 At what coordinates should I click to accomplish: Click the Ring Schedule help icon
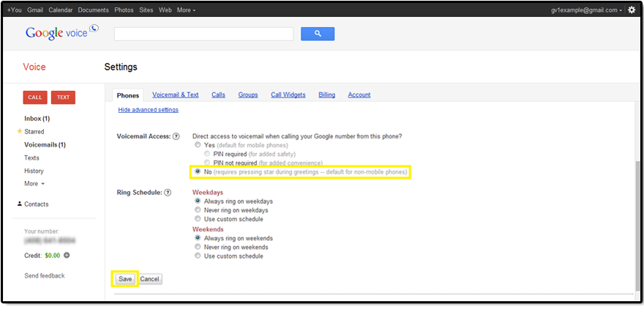click(x=168, y=193)
